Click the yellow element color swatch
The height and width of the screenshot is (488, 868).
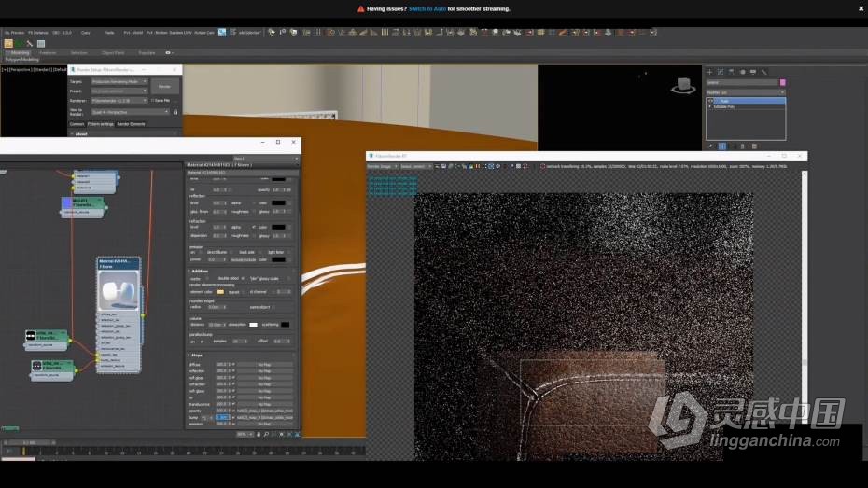pyautogui.click(x=221, y=291)
